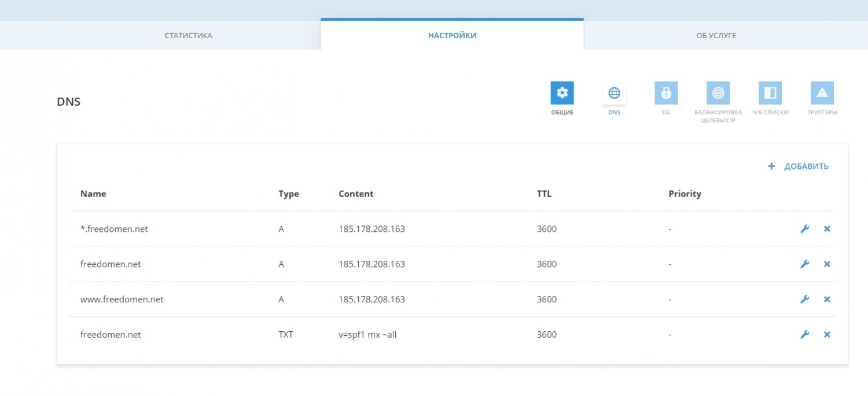868x396 pixels.
Task: Switch to the Об услуге tab
Action: click(x=716, y=36)
